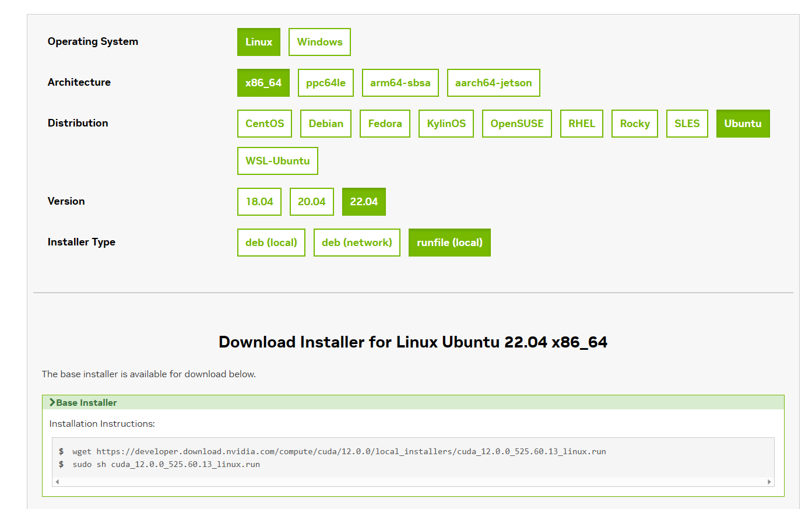Viewport: 812px width, 509px height.
Task: Pick the Debian distribution
Action: click(326, 124)
